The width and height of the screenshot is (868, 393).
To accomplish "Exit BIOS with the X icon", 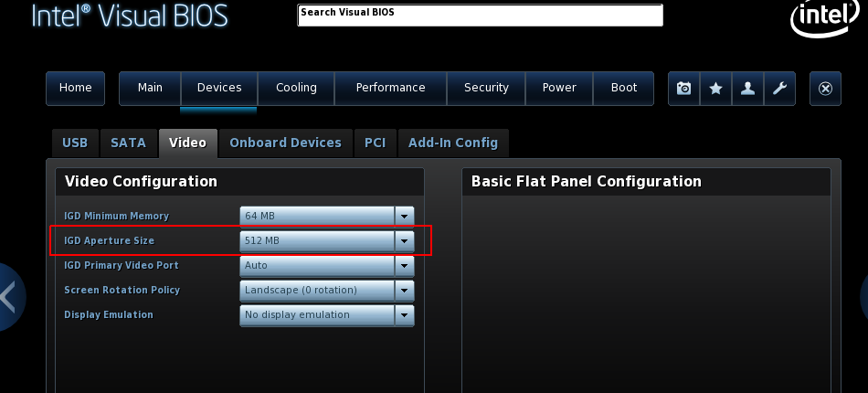I will (x=825, y=89).
